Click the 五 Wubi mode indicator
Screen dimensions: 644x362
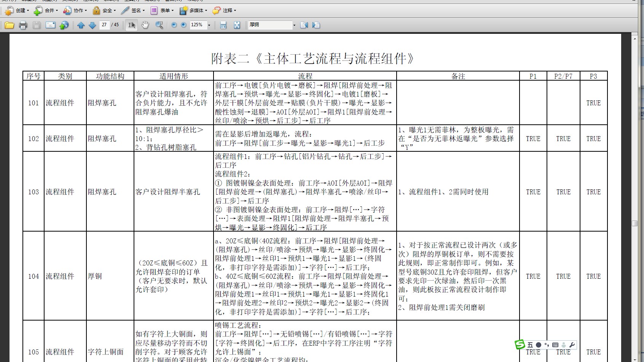point(530,345)
